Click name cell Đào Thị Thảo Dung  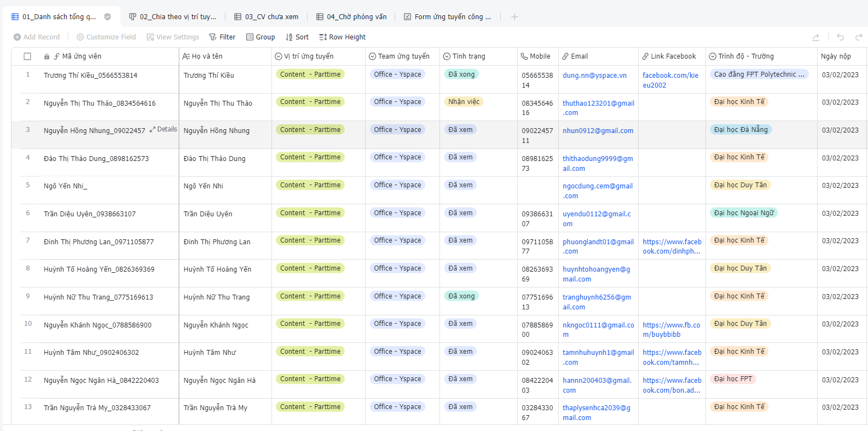point(225,163)
